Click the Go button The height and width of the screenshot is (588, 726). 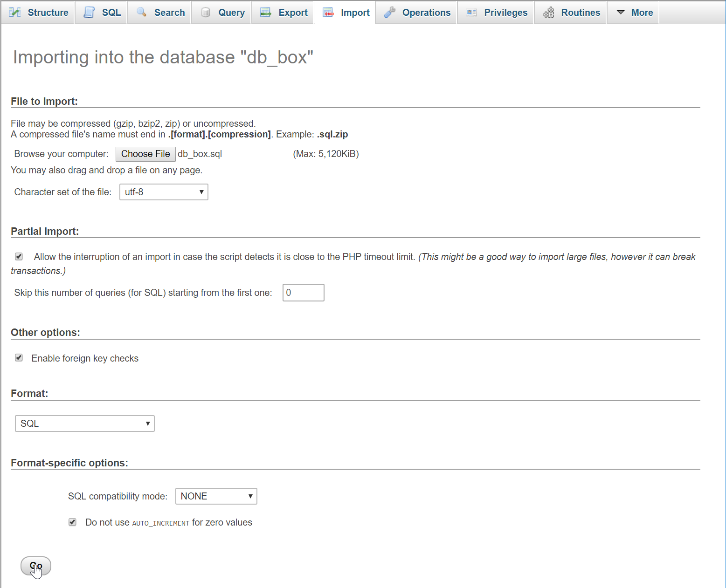pos(36,566)
